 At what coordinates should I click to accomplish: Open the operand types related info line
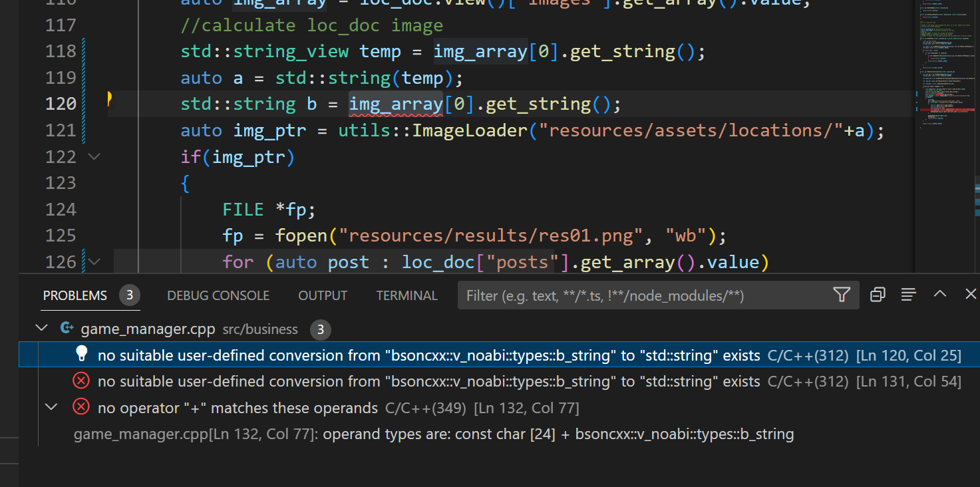pyautogui.click(x=433, y=434)
